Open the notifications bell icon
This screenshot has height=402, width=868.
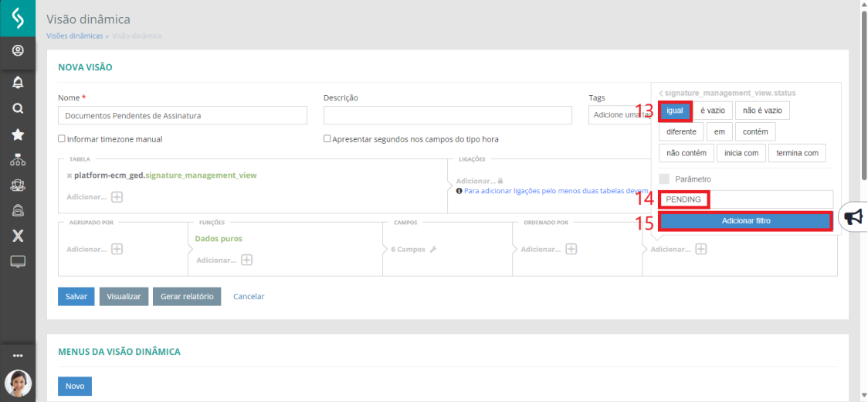click(x=18, y=83)
